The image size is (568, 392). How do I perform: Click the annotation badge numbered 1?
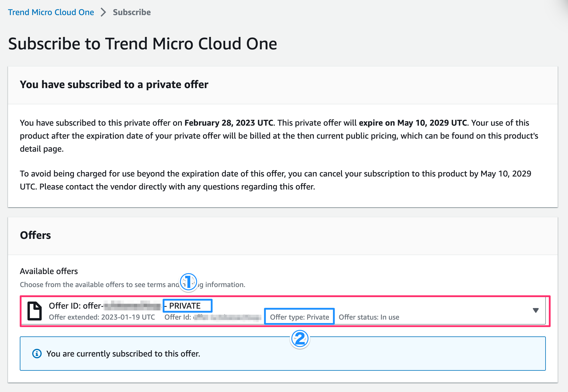point(188,282)
